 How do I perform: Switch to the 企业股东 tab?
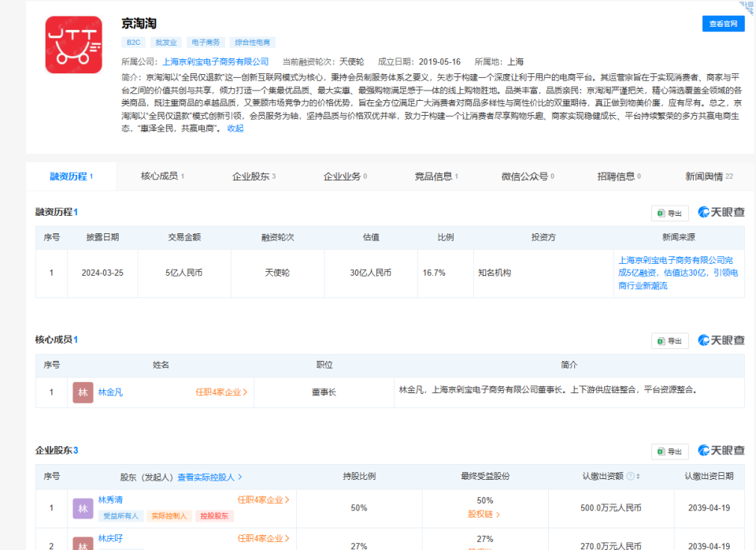[254, 177]
